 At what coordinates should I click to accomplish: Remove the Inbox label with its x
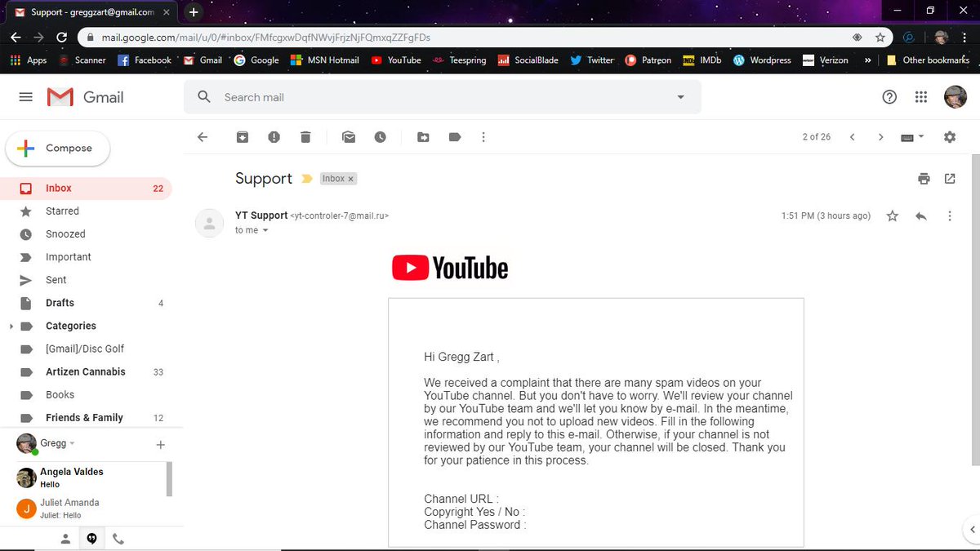tap(351, 179)
